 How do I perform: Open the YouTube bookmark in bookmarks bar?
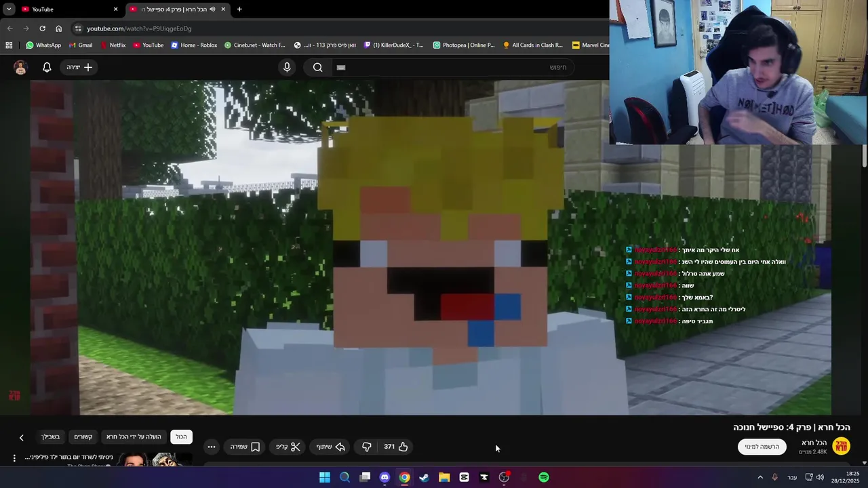[148, 45]
